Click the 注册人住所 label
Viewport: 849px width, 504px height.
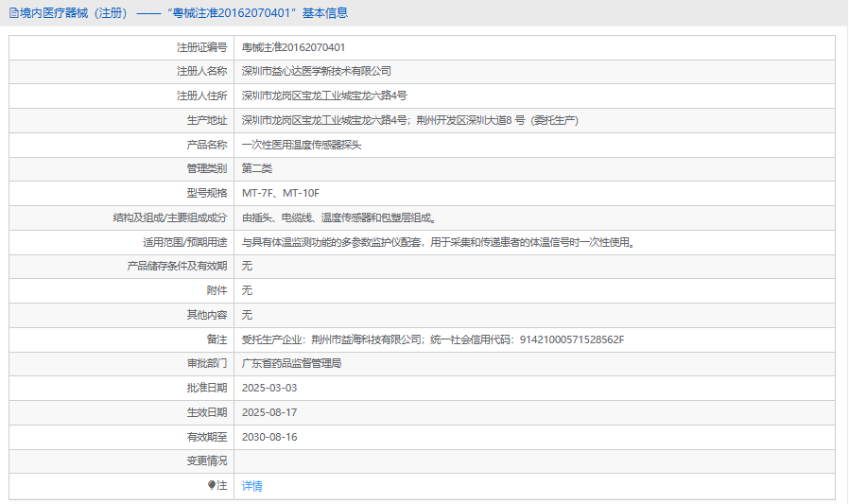pos(202,96)
